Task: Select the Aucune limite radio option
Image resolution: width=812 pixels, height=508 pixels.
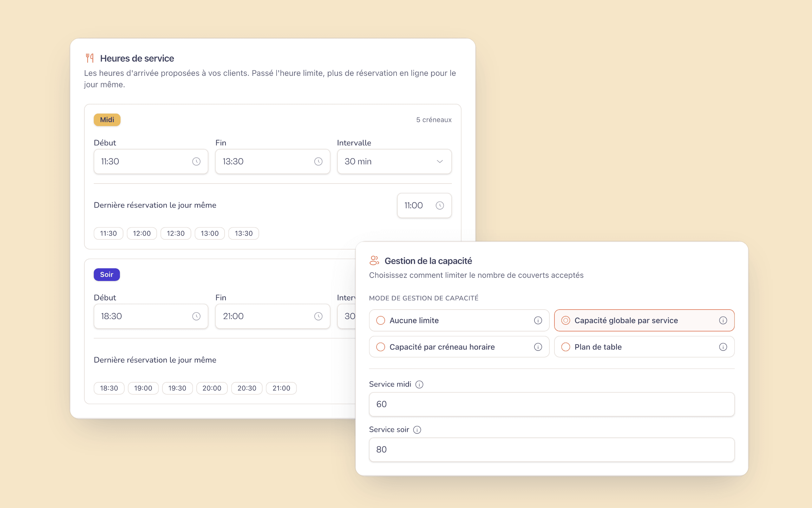Action: [x=381, y=321]
